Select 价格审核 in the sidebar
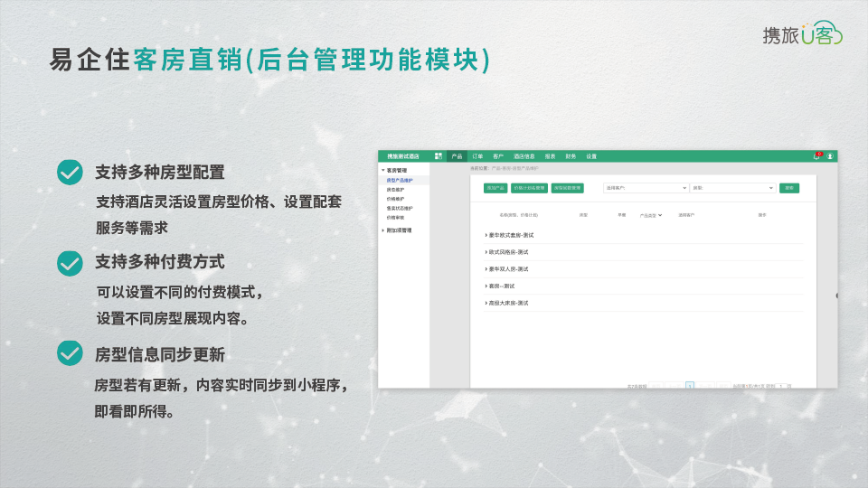The width and height of the screenshot is (868, 488). tap(395, 218)
